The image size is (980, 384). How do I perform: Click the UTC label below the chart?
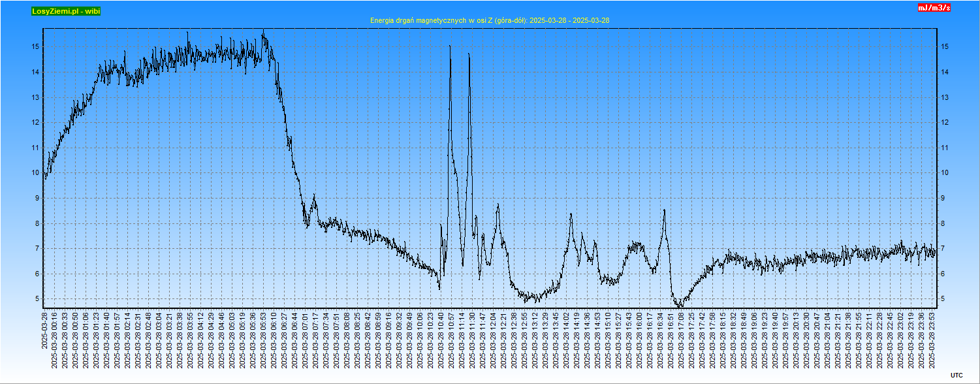tap(956, 375)
